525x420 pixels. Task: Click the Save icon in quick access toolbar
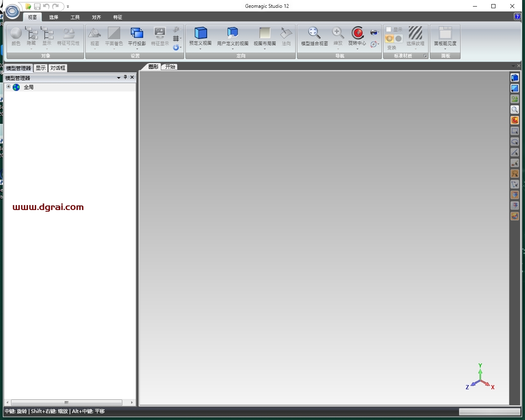[37, 7]
